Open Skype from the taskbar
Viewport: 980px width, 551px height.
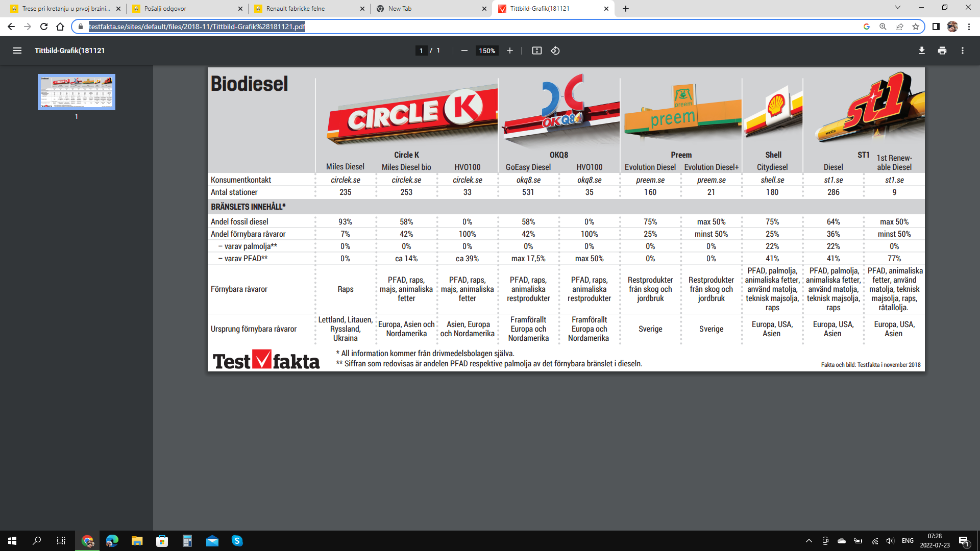point(237,541)
